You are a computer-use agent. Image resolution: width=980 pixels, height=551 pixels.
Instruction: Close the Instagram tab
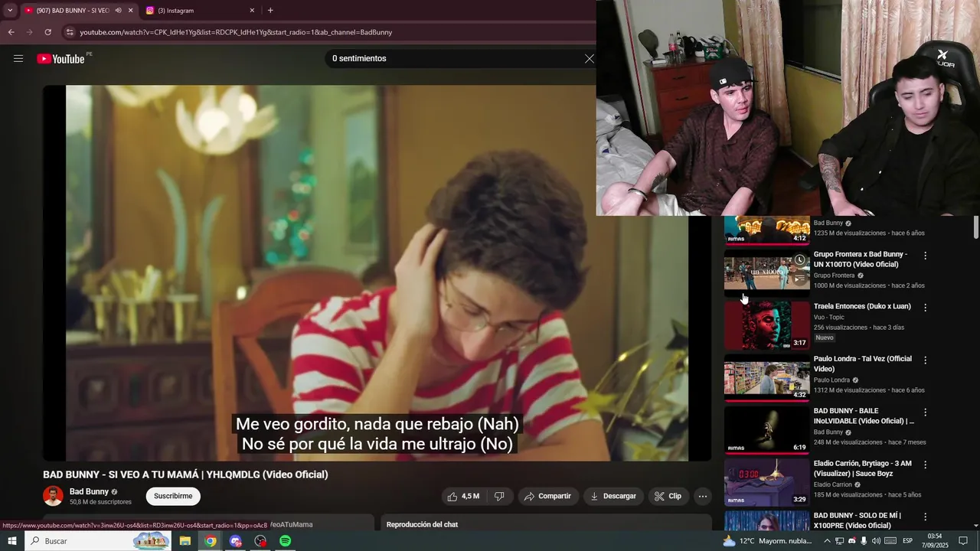coord(252,11)
